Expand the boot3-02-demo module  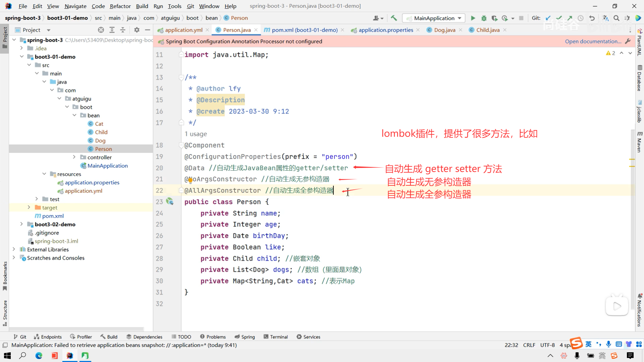21,224
